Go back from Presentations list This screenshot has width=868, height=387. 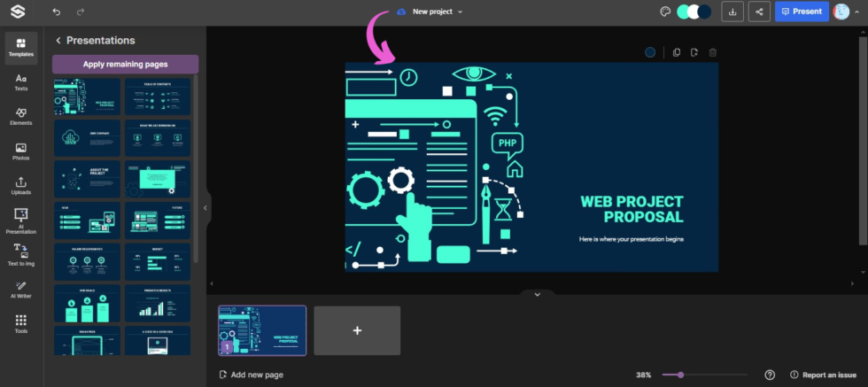pos(58,41)
